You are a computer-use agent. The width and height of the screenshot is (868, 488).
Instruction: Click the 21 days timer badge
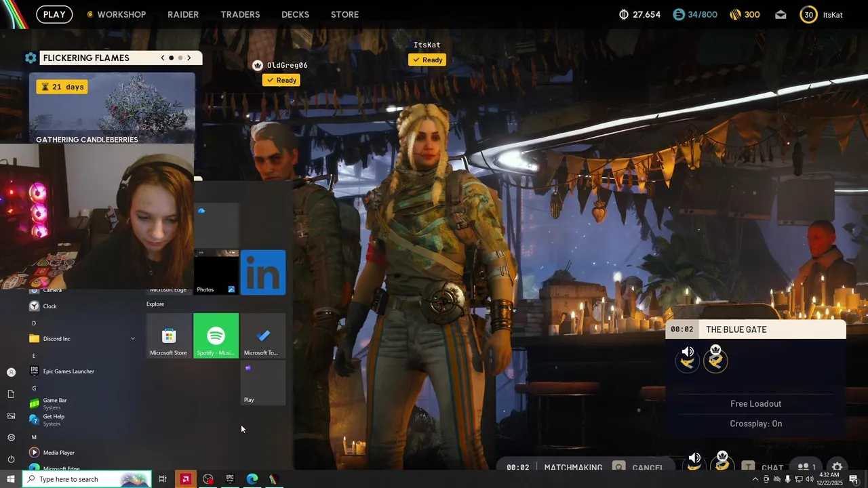(62, 87)
